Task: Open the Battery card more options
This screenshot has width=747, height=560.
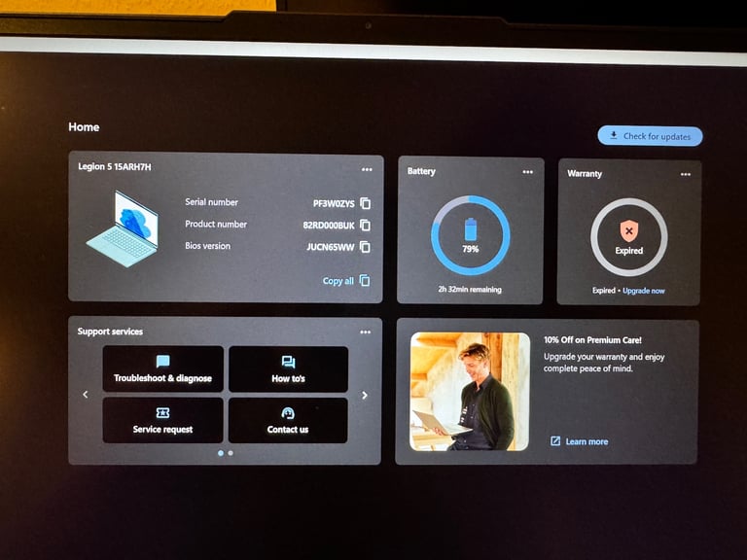Action: (x=528, y=172)
